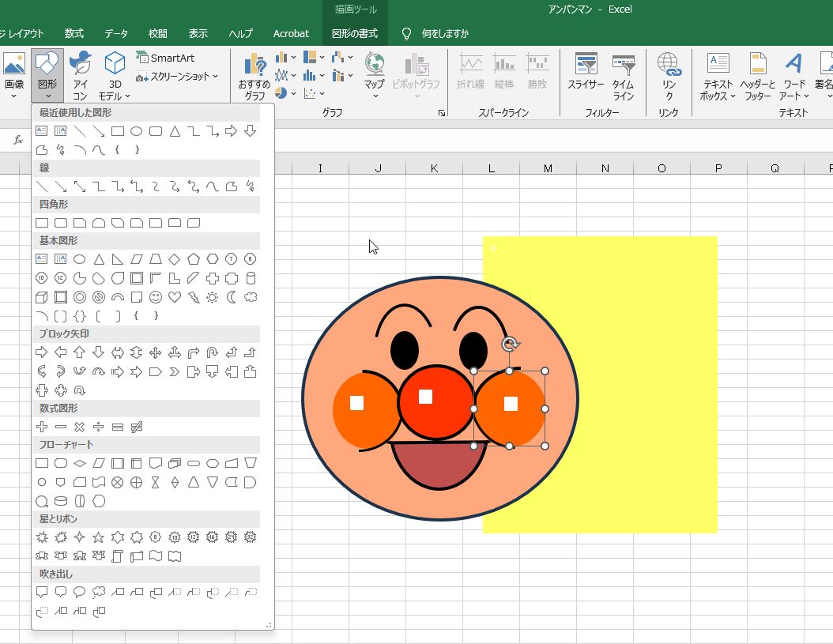
Task: Select the division sign shape
Action: pos(98,427)
